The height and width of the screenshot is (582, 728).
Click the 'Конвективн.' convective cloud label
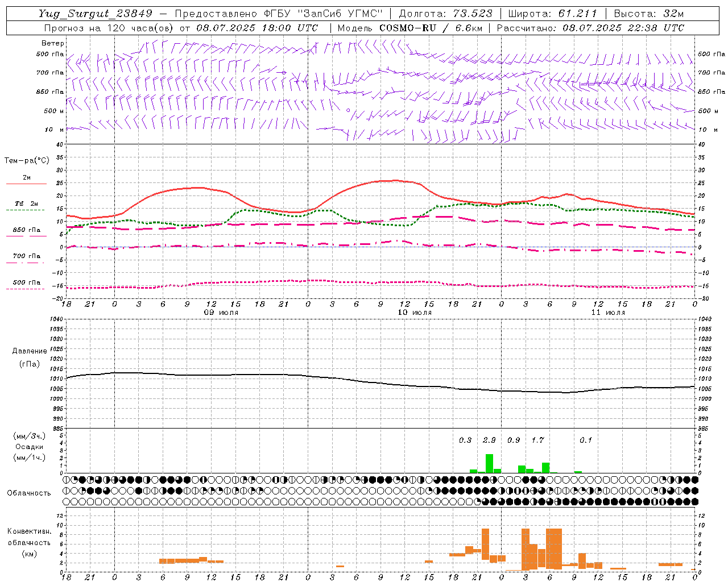pyautogui.click(x=30, y=531)
